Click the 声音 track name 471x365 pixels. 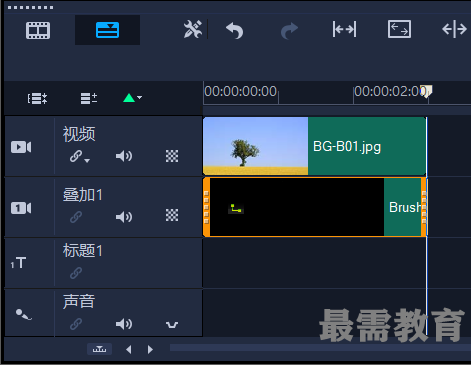tap(79, 301)
